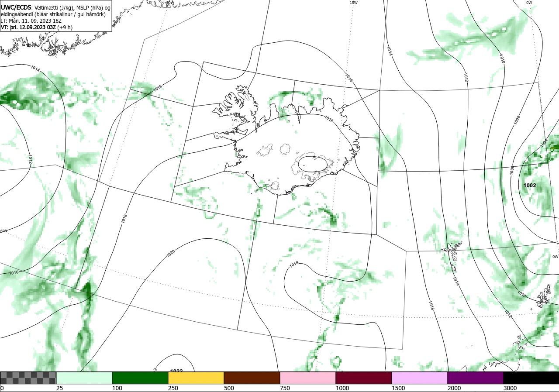Click the '15W' longitude label
This screenshot has width=559, height=392.
point(354,3)
